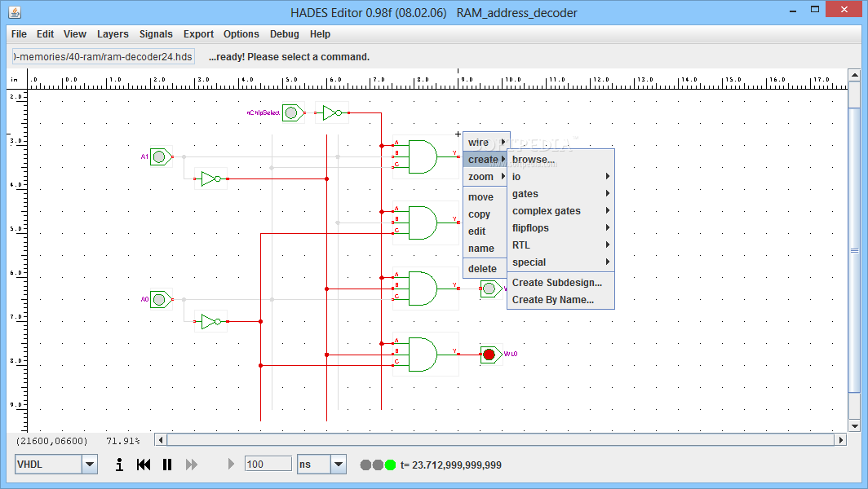Click the ...ready! Please select a command message
Image resolution: width=868 pixels, height=489 pixels.
289,57
